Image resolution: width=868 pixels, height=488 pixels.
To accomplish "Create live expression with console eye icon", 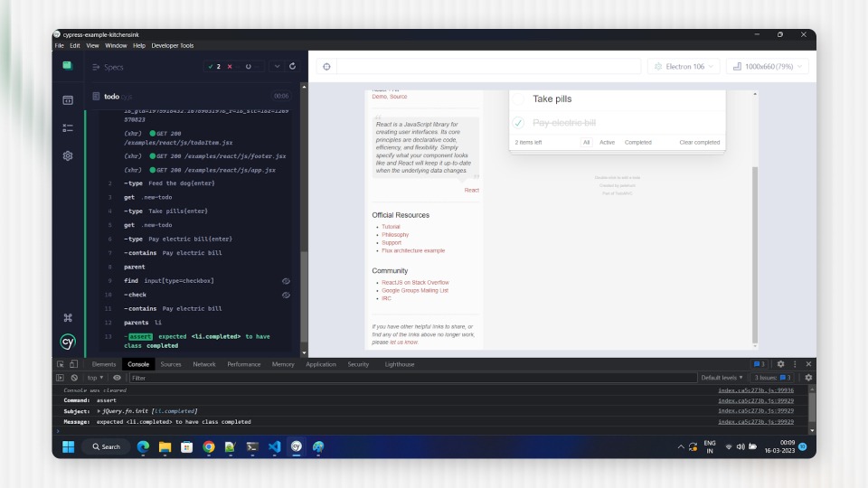I will (117, 378).
